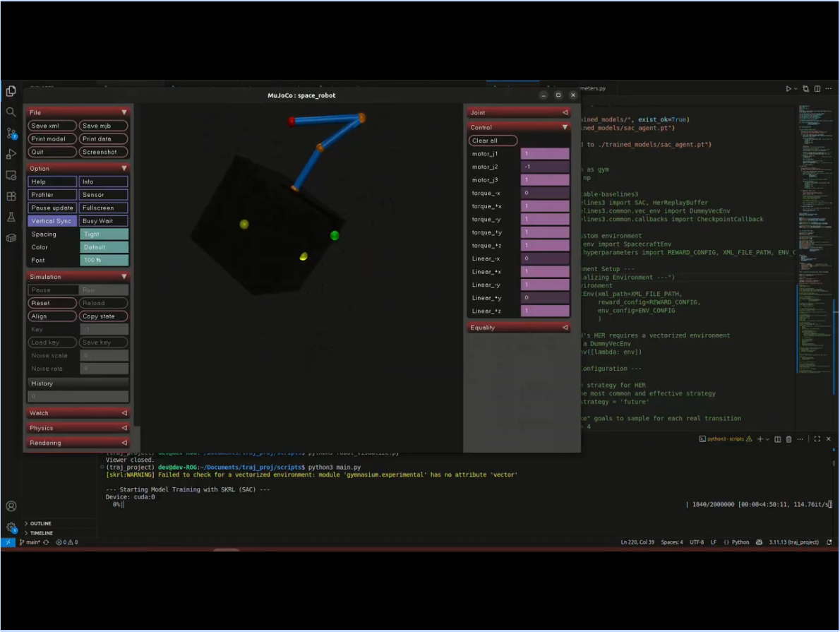This screenshot has width=840, height=632.
Task: Open the Testing flask icon
Action: click(x=11, y=217)
